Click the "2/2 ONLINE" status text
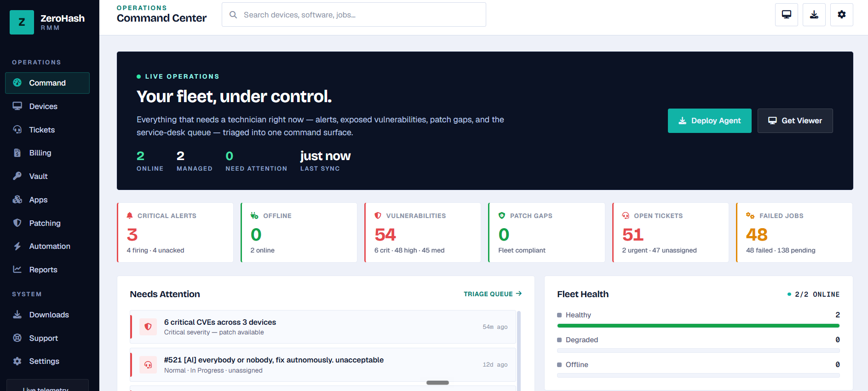 pos(817,294)
